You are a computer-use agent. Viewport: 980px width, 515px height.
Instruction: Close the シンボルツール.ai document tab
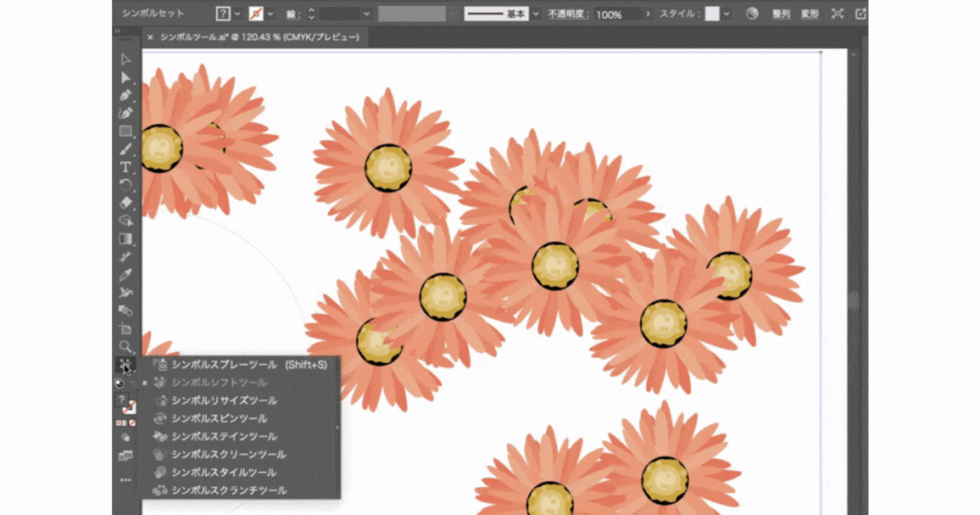149,37
